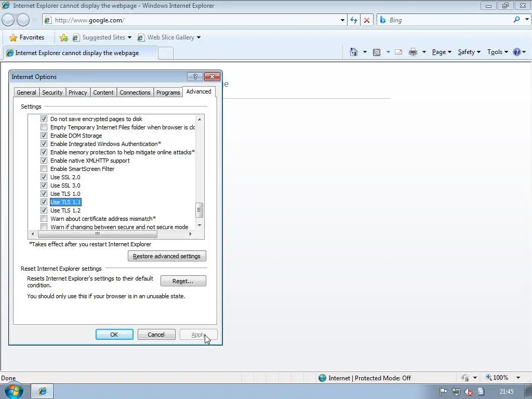Click the Add to Favorites Bar icon
532x399 pixels.
click(63, 37)
